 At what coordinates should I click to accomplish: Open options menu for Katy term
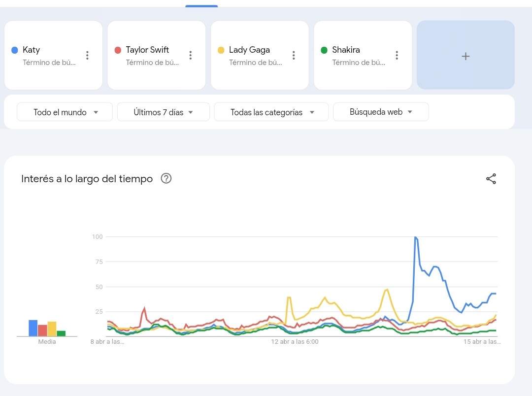tap(87, 55)
